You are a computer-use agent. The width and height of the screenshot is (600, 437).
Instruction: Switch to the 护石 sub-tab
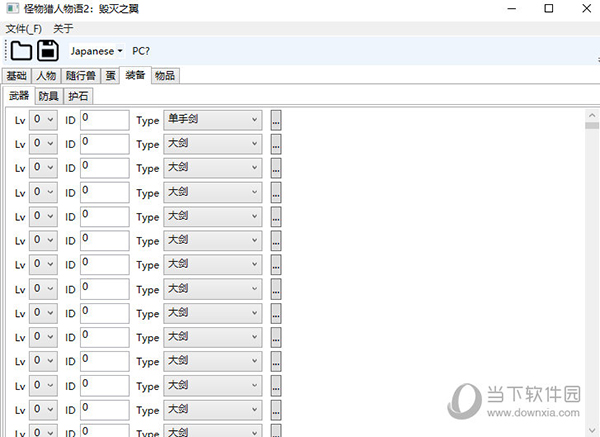78,96
